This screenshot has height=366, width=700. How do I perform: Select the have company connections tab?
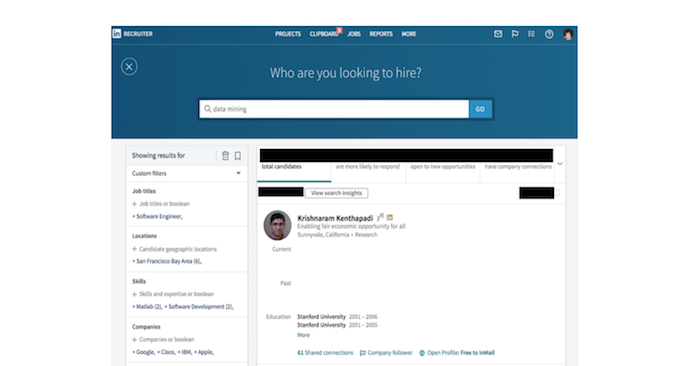pyautogui.click(x=518, y=166)
